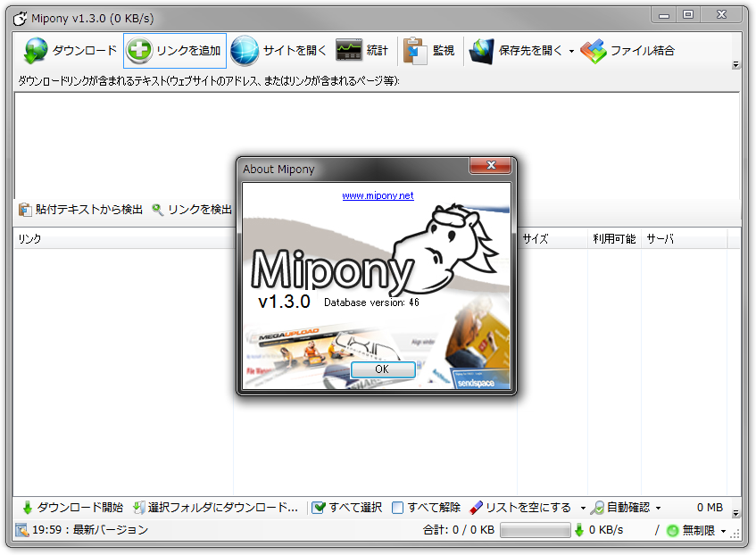Image resolution: width=756 pixels, height=555 pixels.
Task: Click the Database version: 46 text
Action: pos(371,302)
